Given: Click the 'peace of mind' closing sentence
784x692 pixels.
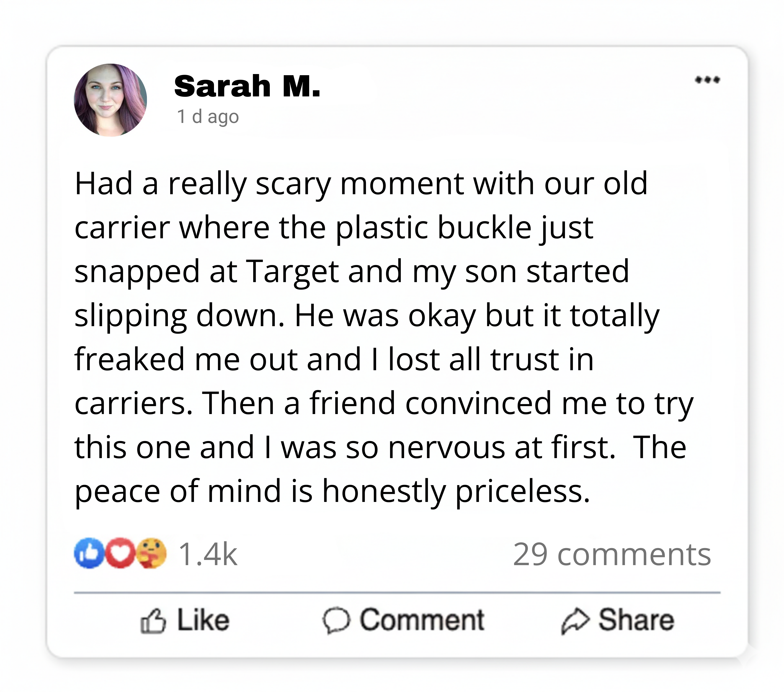Looking at the screenshot, I should pyautogui.click(x=332, y=491).
